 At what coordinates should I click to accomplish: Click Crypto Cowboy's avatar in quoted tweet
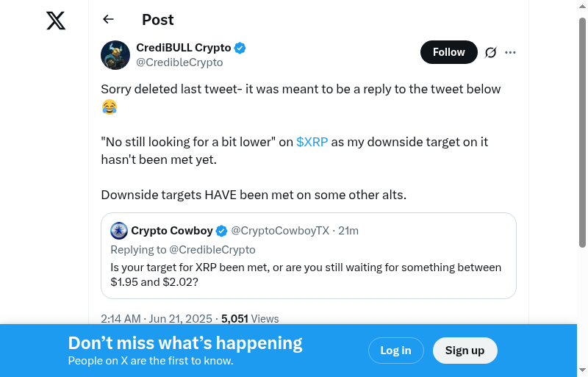(119, 231)
